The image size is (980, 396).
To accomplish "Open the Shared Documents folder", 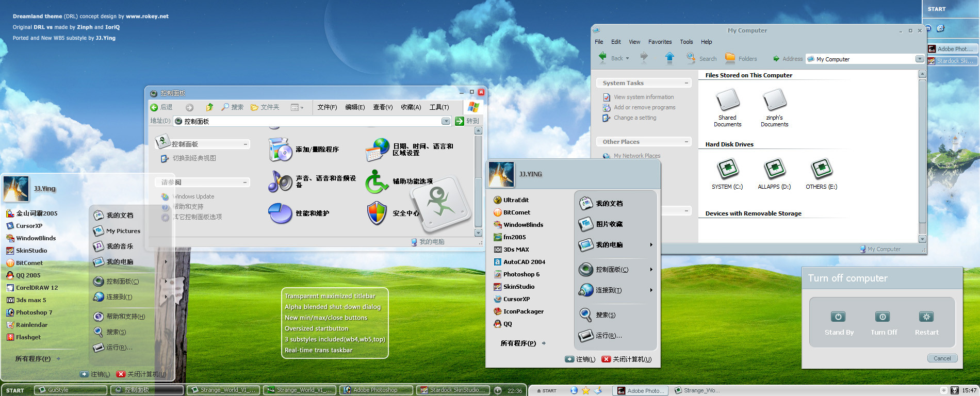I will tap(727, 108).
